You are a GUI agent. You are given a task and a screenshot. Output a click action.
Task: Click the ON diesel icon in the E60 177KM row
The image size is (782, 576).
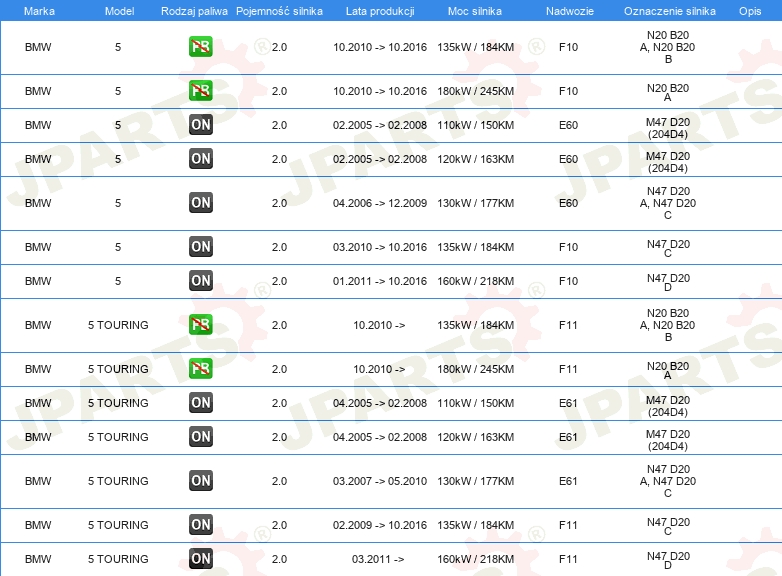tap(200, 203)
